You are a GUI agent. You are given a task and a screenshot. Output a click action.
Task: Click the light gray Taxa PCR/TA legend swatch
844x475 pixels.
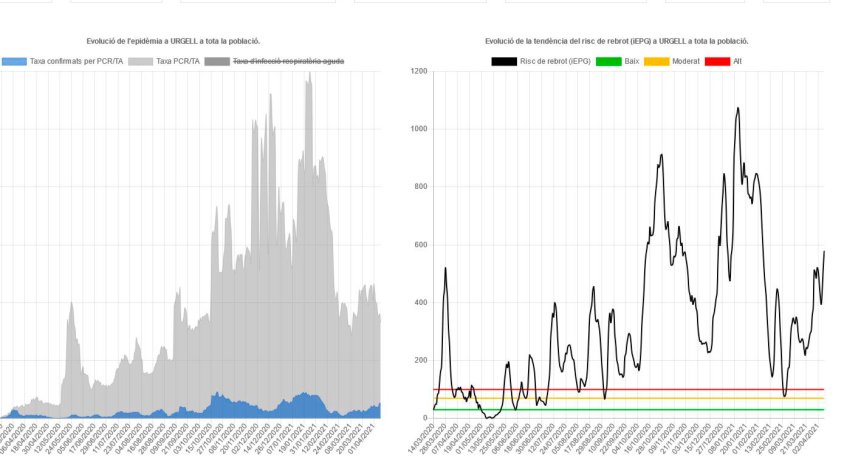pos(141,62)
